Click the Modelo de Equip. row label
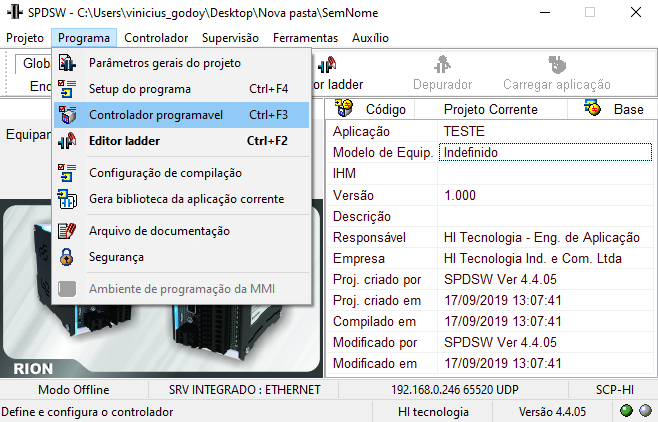This screenshot has width=658, height=422. point(383,152)
